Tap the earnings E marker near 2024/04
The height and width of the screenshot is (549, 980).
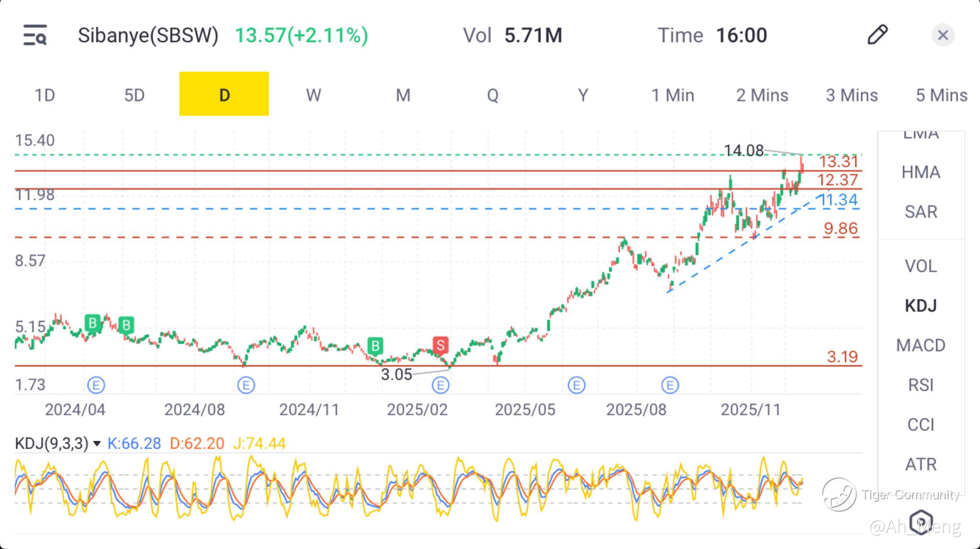(96, 385)
